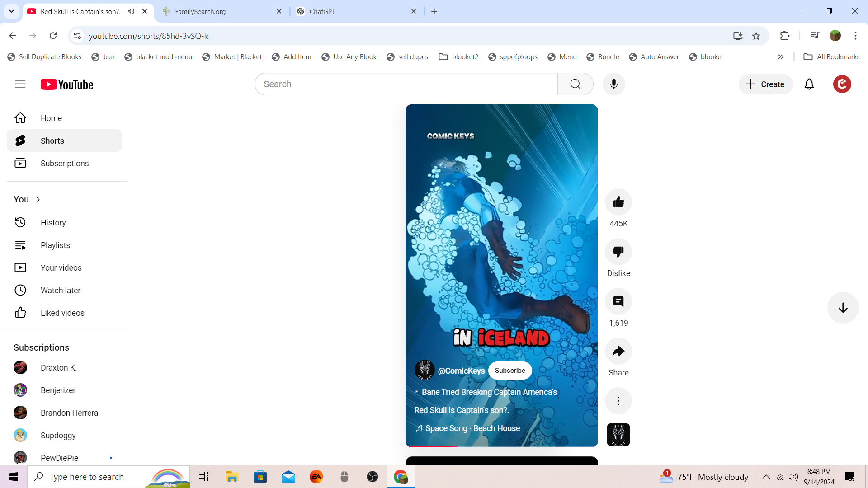The image size is (868, 488).
Task: Click the red video progress bar
Action: (x=434, y=446)
